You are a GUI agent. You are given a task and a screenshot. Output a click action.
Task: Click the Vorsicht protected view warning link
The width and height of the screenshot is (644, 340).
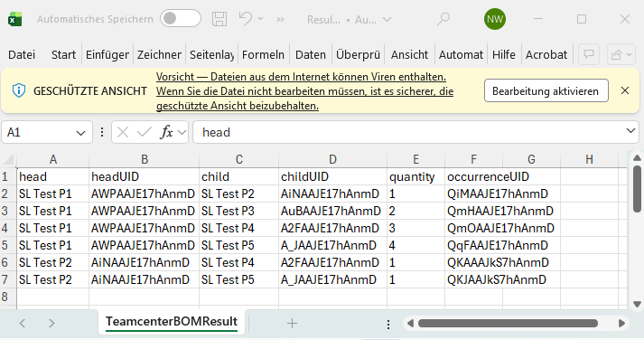304,91
